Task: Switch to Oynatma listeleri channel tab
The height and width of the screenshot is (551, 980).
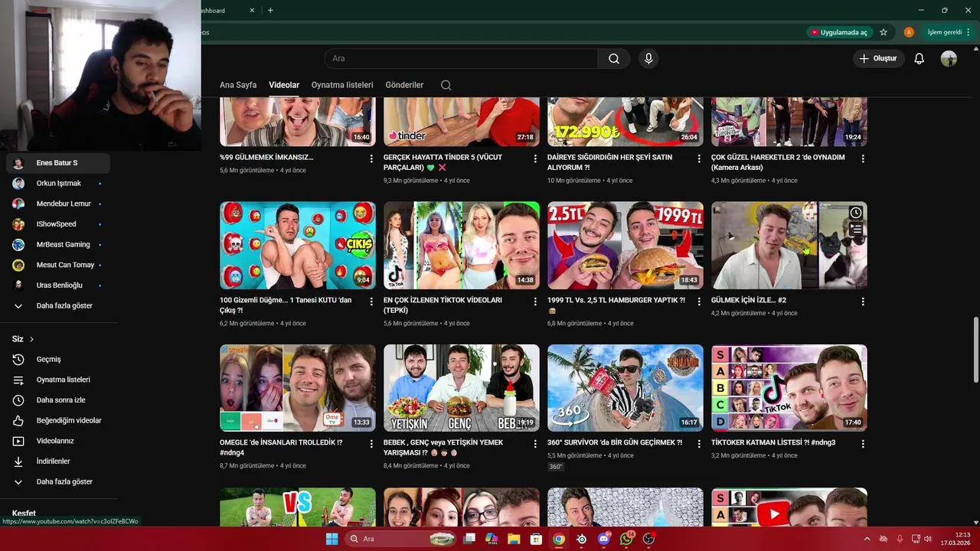Action: [x=342, y=85]
